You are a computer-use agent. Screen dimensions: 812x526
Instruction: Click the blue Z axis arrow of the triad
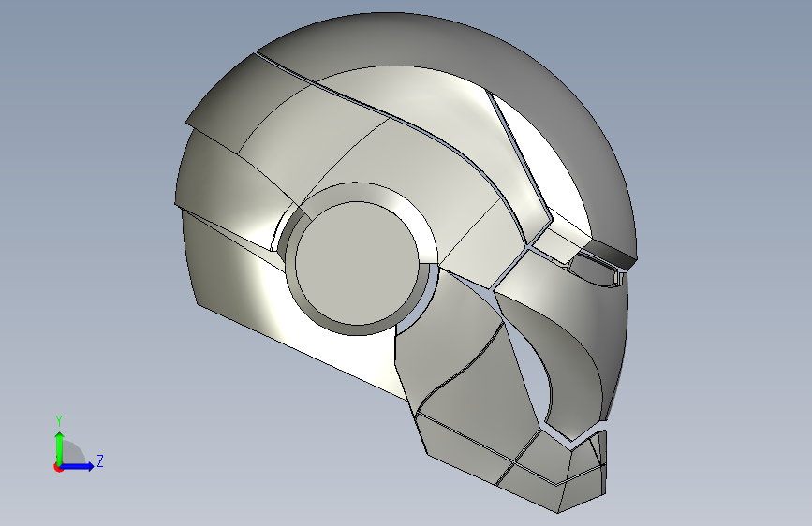point(77,466)
